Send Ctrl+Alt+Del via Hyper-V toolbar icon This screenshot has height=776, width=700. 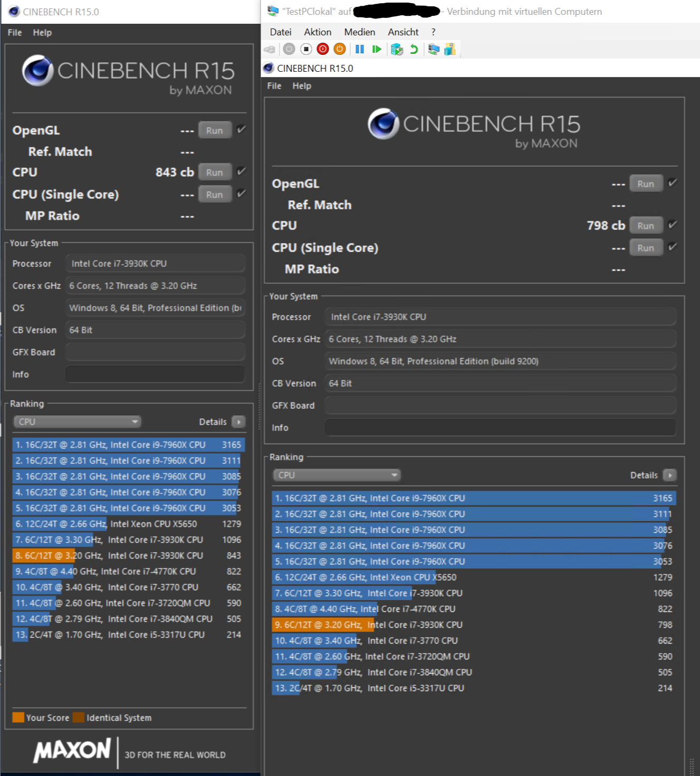click(x=270, y=49)
